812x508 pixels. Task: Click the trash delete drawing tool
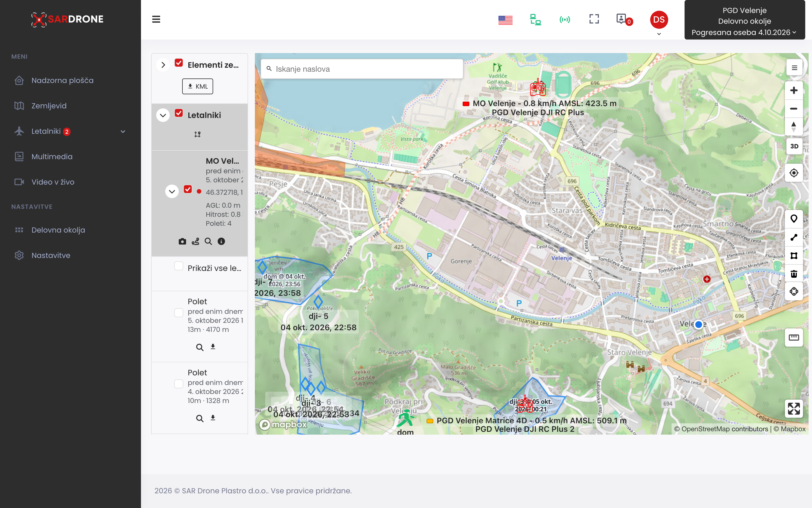[794, 273]
